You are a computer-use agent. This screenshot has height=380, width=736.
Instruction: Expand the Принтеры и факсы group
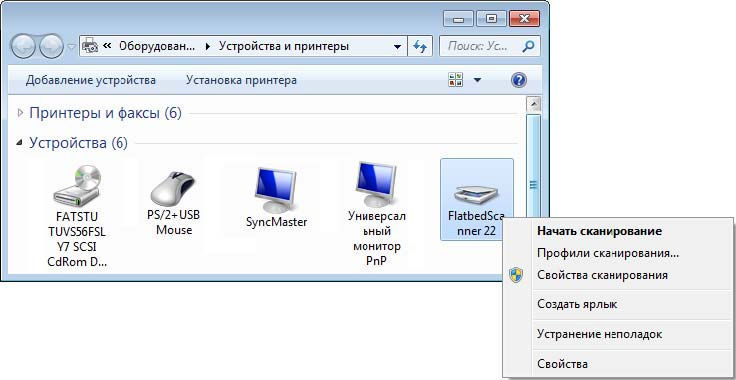coord(20,113)
